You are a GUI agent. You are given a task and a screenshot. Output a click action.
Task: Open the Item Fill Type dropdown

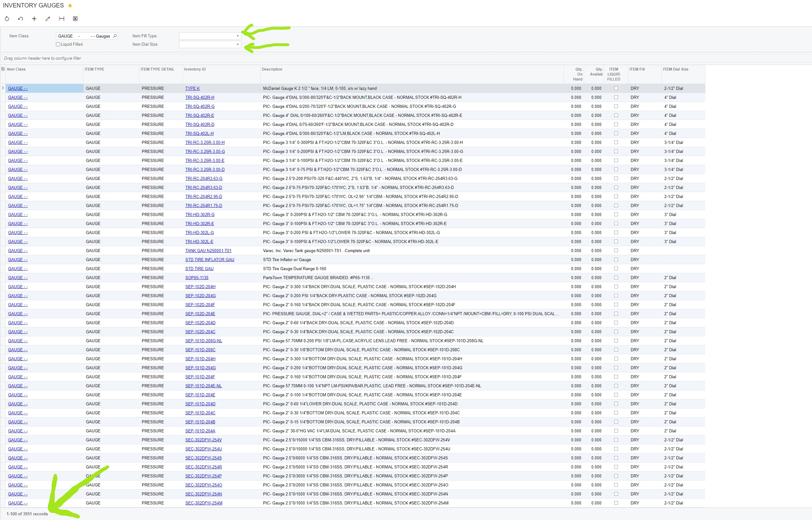pos(238,36)
